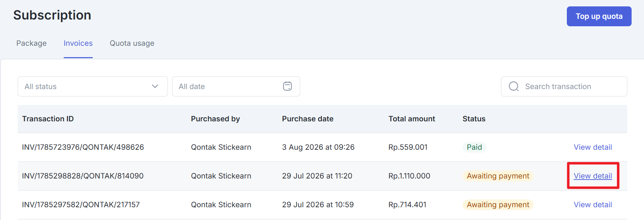Click the Top up quota button

pos(599,16)
